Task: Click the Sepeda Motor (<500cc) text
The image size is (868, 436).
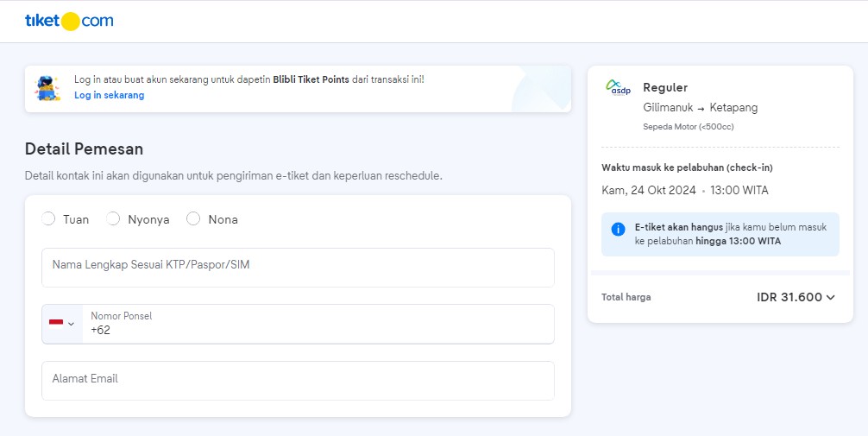Action: pyautogui.click(x=688, y=127)
